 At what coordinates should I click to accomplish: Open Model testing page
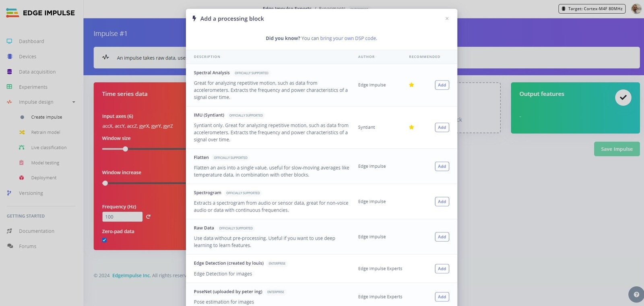45,163
